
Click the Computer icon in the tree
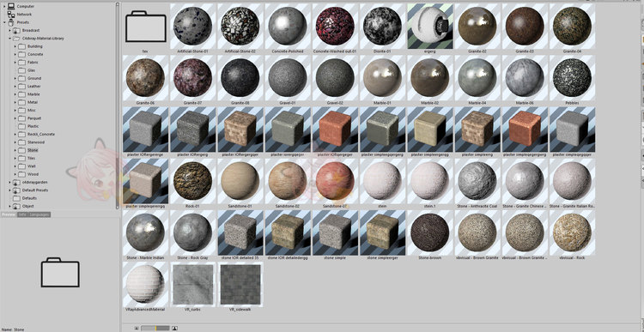[x=11, y=6]
